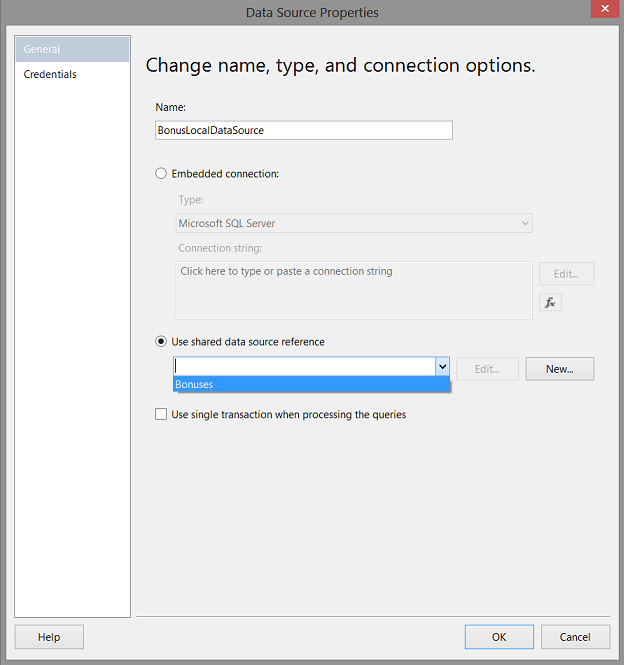Expand the shared data source dropdown arrow
Viewport: 624px width, 665px height.
point(442,368)
